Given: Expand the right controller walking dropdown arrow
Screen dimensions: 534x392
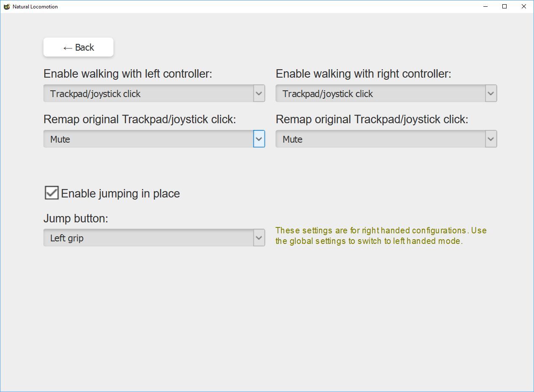Looking at the screenshot, I should pos(491,93).
